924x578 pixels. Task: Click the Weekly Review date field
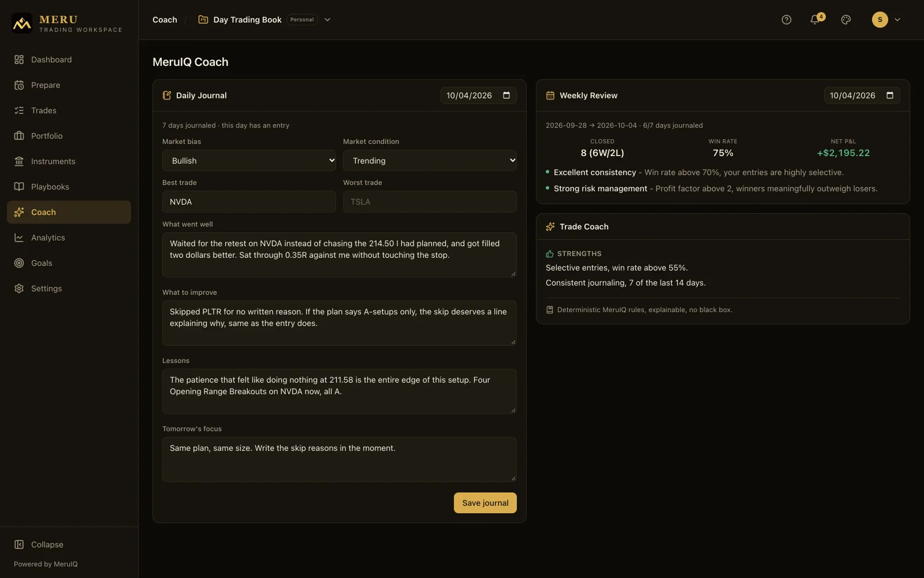pos(862,95)
